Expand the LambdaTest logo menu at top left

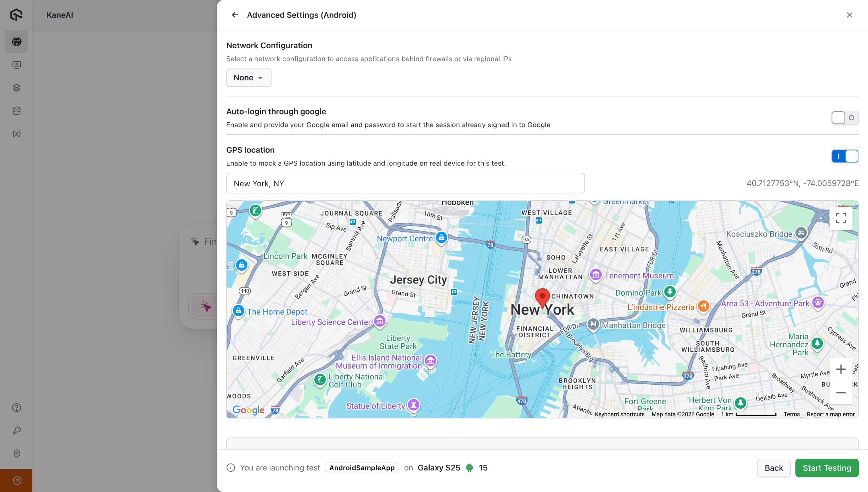(16, 15)
